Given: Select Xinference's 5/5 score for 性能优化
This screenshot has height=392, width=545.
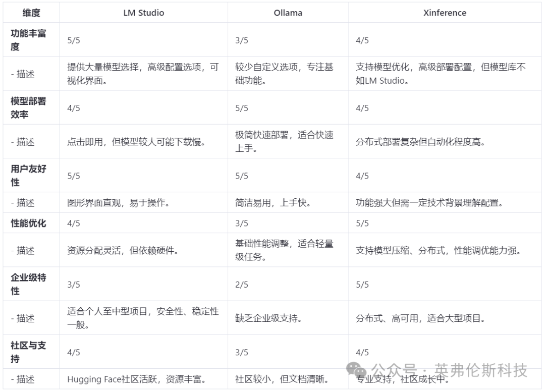Looking at the screenshot, I should point(362,223).
